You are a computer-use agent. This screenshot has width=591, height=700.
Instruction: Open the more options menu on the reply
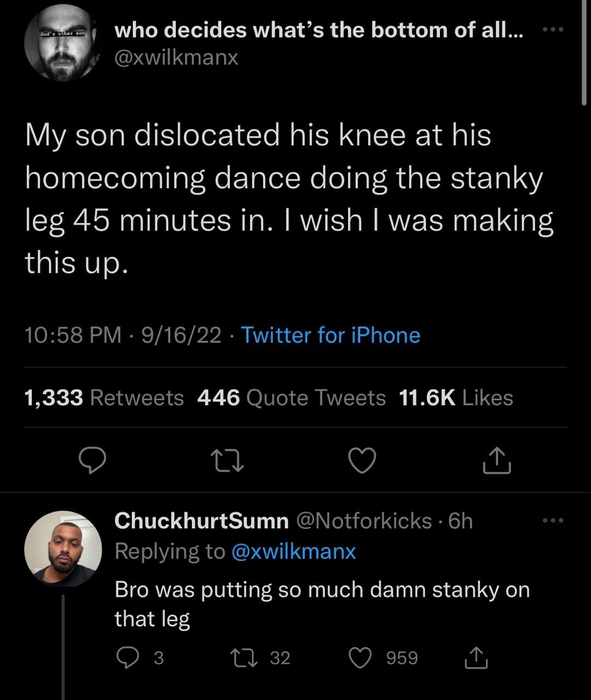554,521
